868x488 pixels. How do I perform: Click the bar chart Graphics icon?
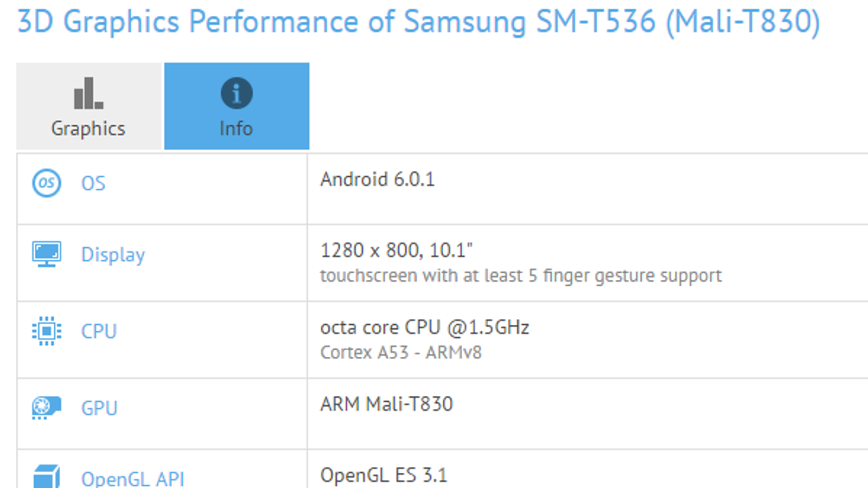pyautogui.click(x=88, y=93)
